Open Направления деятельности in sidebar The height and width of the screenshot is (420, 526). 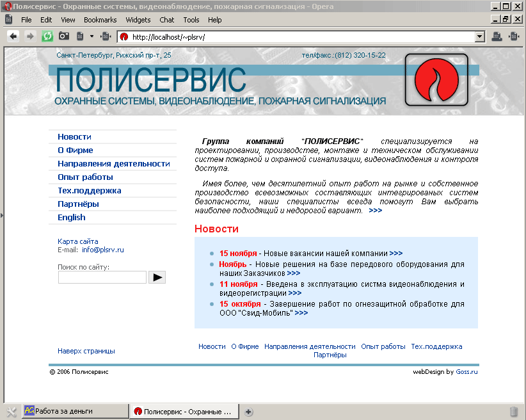[114, 163]
